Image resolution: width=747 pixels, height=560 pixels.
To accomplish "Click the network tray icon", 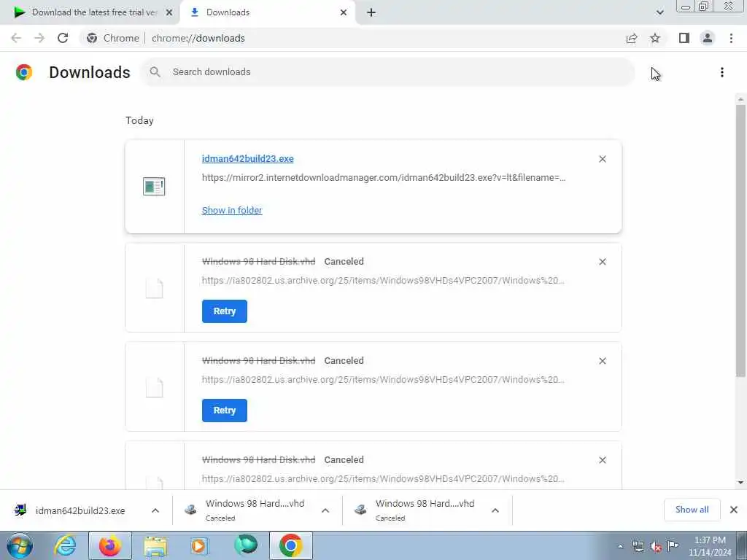I will pos(638,547).
